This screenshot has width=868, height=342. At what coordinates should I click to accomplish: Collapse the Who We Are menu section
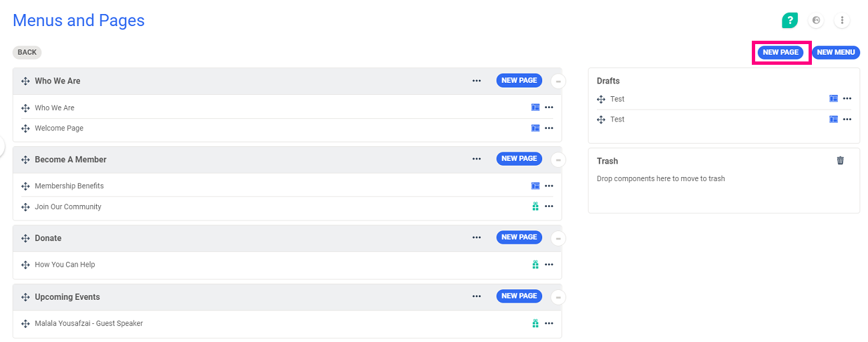click(x=558, y=81)
